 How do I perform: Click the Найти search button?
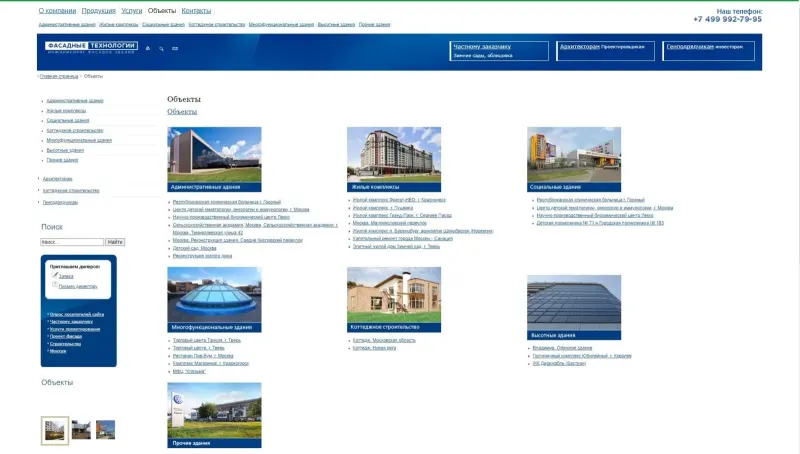click(115, 242)
